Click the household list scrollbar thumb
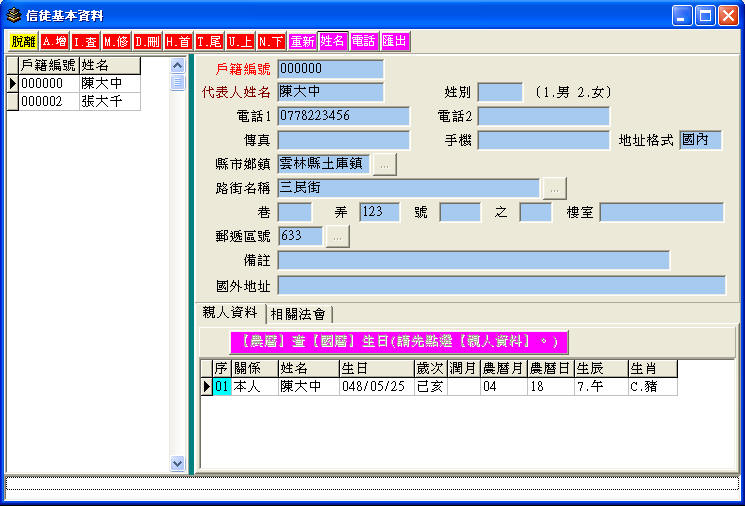The width and height of the screenshot is (745, 506). click(x=177, y=82)
